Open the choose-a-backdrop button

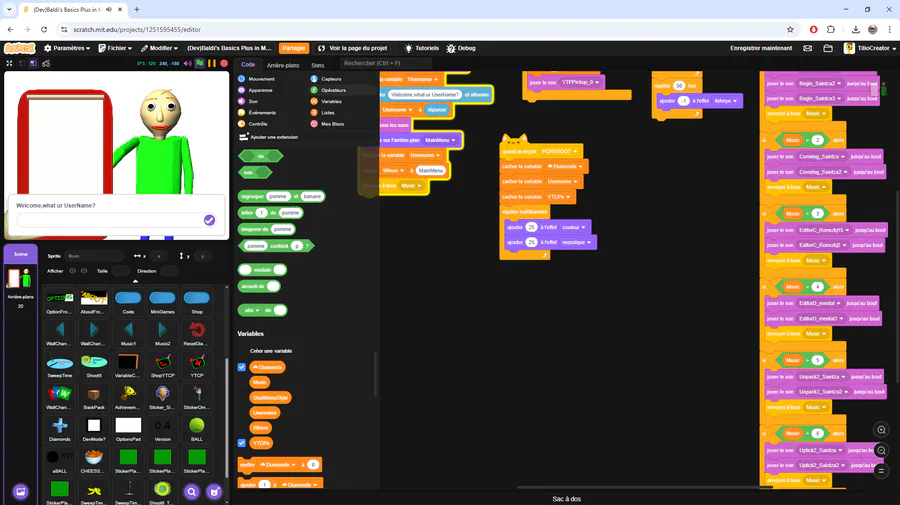point(21,492)
